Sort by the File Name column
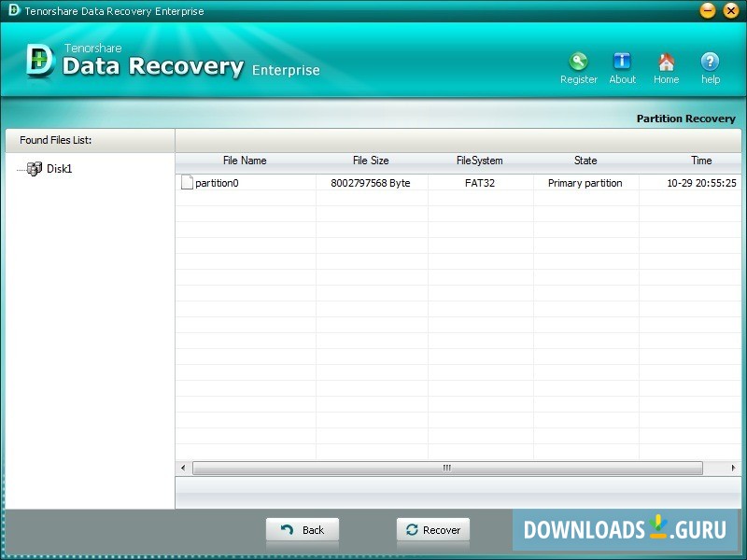This screenshot has height=560, width=747. point(245,160)
